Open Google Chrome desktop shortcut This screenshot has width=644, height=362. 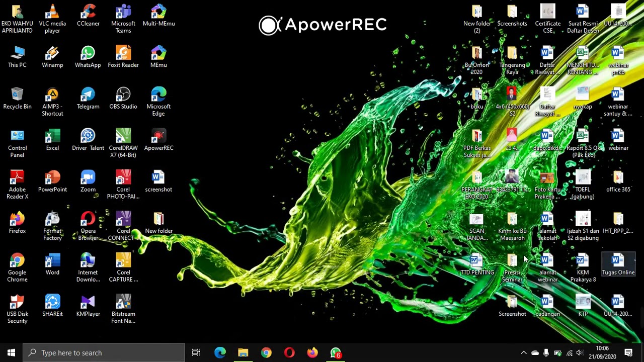click(17, 267)
